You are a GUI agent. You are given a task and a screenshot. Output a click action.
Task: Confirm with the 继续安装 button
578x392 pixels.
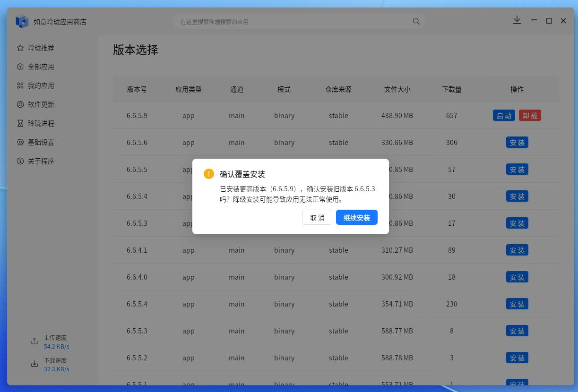click(x=357, y=217)
